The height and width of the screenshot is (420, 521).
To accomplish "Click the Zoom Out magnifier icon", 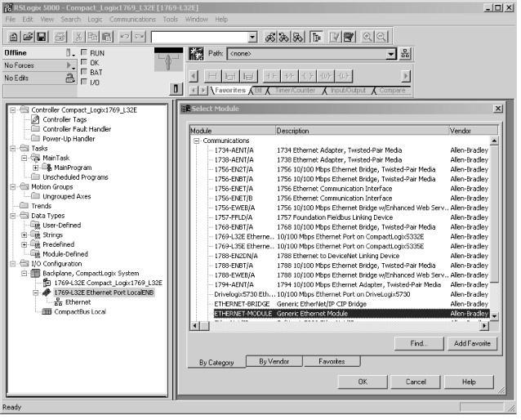I will pyautogui.click(x=381, y=37).
